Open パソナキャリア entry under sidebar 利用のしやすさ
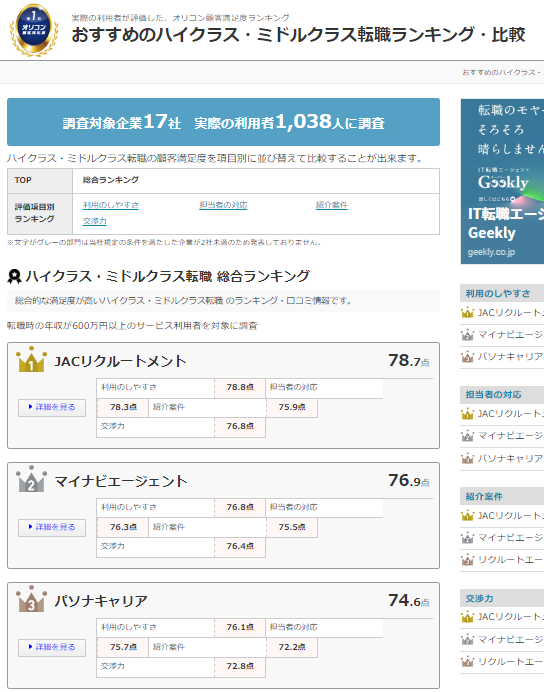544x692 pixels. 510,357
